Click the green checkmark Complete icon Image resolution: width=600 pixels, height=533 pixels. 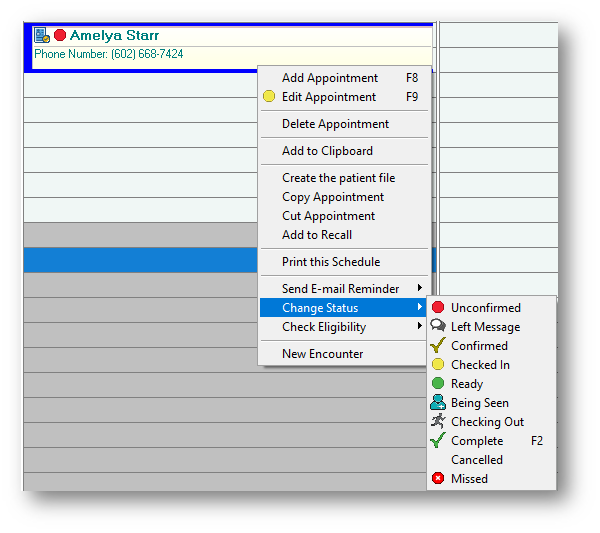(438, 440)
